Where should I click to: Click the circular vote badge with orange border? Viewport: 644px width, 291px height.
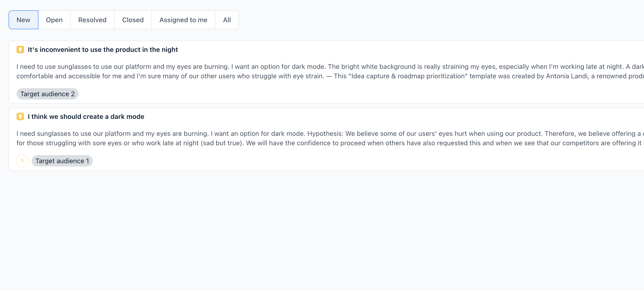(22, 161)
